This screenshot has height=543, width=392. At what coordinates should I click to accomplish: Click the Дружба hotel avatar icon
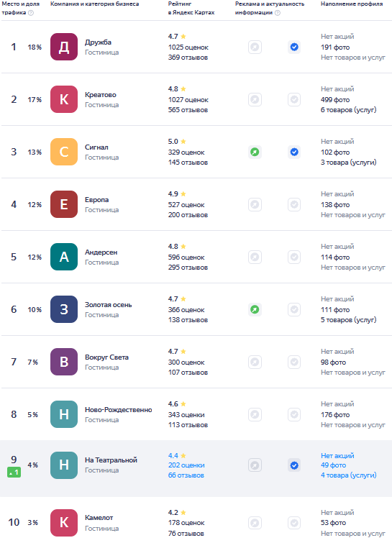coord(64,47)
